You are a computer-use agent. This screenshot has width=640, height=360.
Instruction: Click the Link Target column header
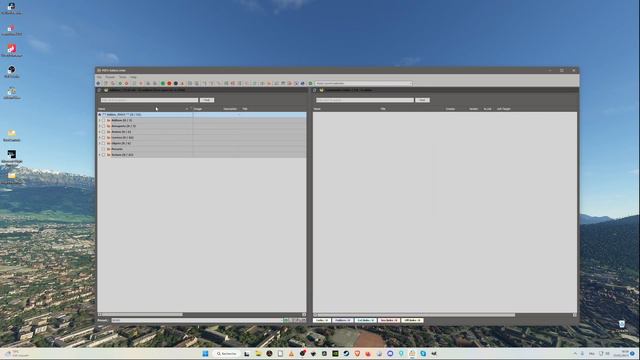click(x=504, y=109)
